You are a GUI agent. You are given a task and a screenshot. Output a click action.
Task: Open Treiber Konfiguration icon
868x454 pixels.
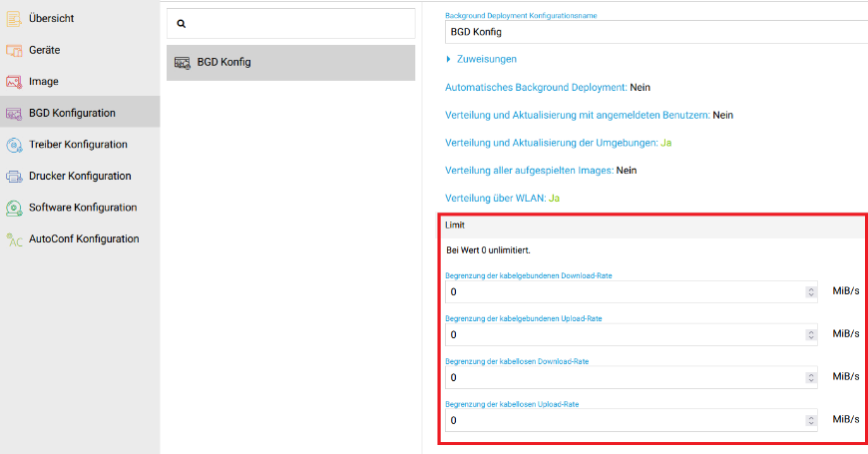pyautogui.click(x=14, y=145)
